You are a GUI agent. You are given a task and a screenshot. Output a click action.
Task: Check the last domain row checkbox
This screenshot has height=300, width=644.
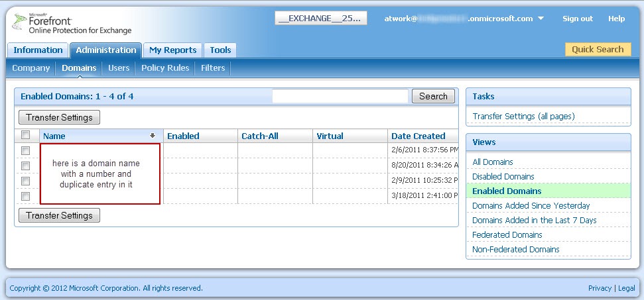pos(26,197)
